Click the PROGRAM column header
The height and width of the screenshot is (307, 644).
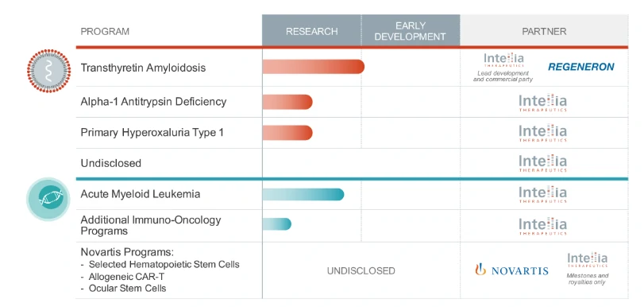[x=105, y=32]
